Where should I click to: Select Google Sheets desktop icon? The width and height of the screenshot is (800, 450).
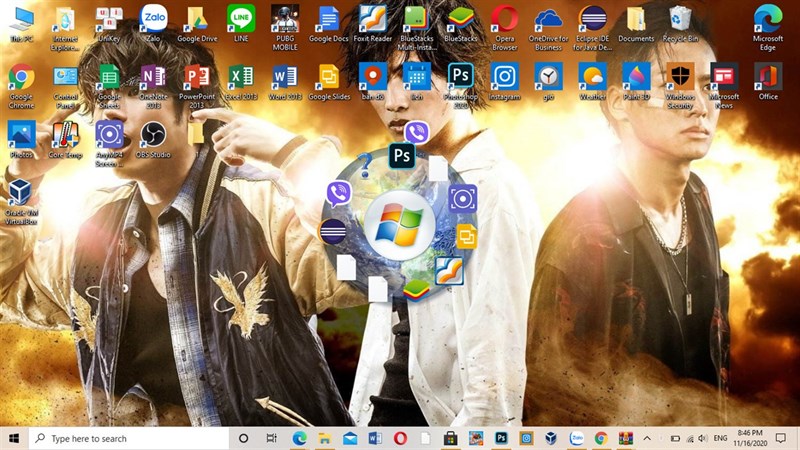pyautogui.click(x=109, y=87)
